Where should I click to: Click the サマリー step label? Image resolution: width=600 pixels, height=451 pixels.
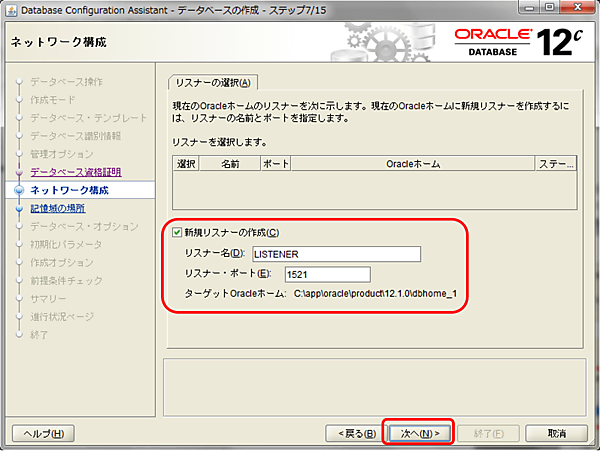[x=48, y=299]
